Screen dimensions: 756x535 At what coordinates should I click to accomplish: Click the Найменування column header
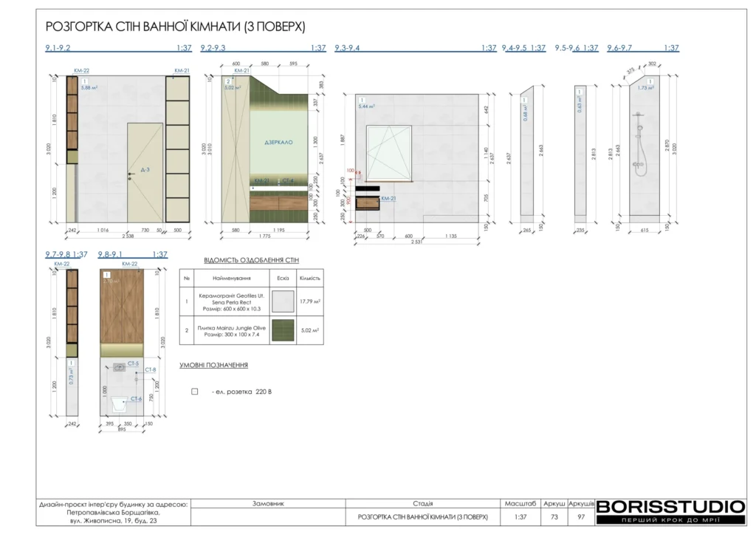[x=231, y=279]
